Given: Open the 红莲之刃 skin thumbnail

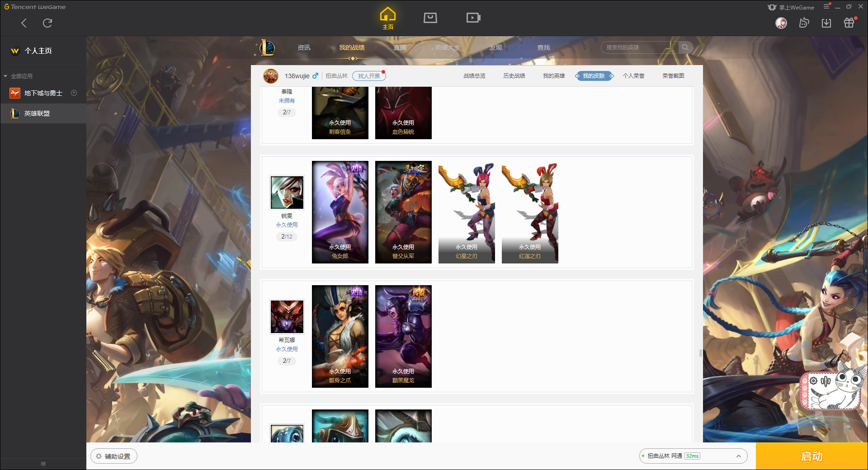Looking at the screenshot, I should (x=530, y=212).
